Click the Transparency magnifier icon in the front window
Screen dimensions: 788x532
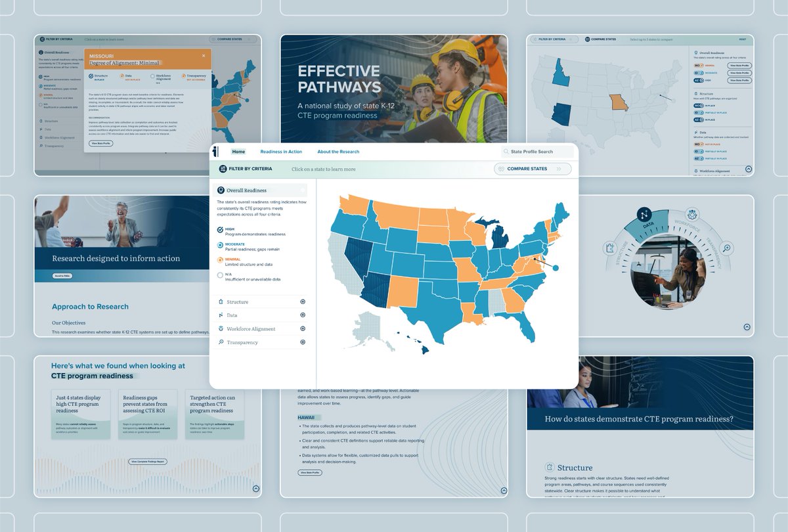(x=221, y=342)
